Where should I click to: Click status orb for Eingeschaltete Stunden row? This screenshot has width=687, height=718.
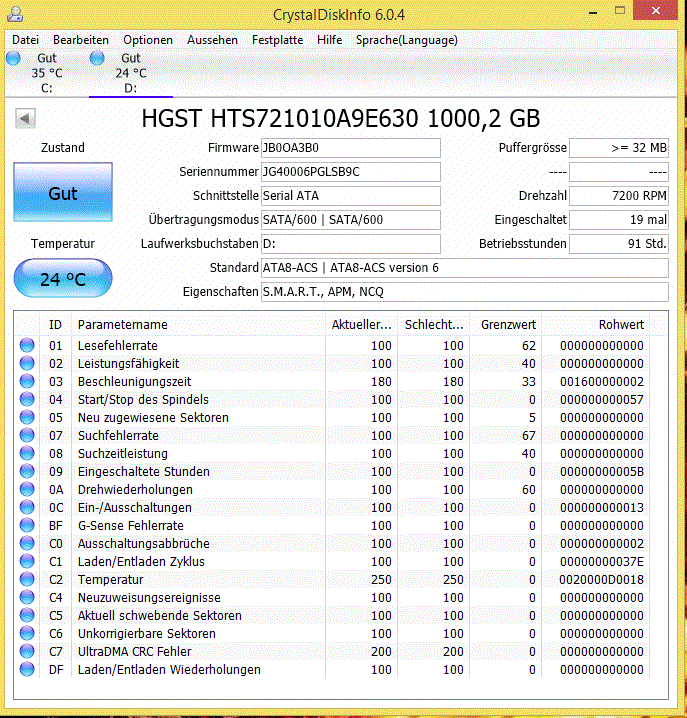click(x=27, y=471)
